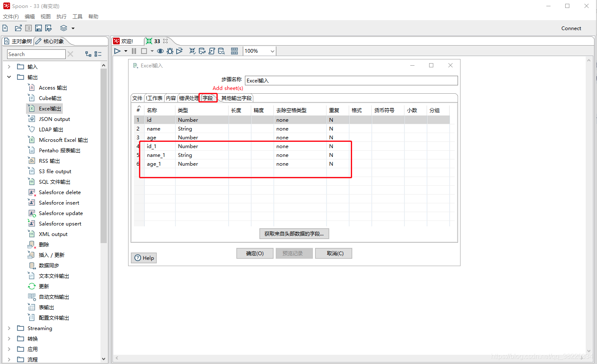This screenshot has width=597, height=364.
Task: Select Access 输出 step
Action: [x=53, y=87]
